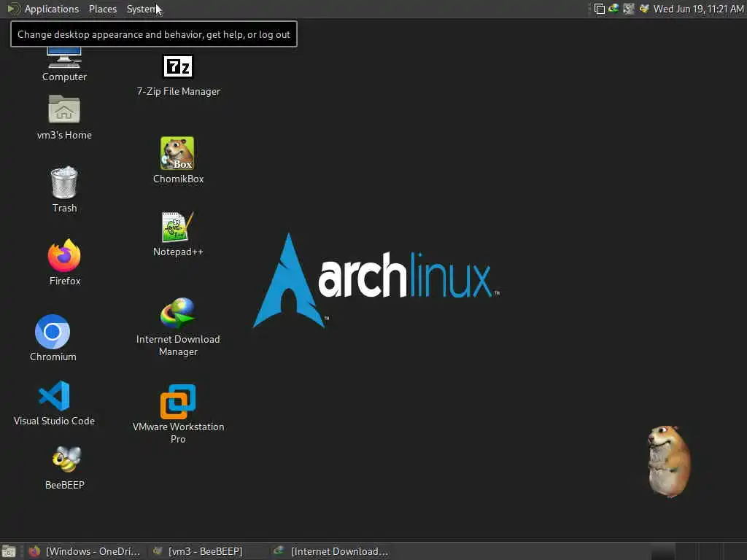Click the show desktop icon in bottom panel

(x=9, y=551)
